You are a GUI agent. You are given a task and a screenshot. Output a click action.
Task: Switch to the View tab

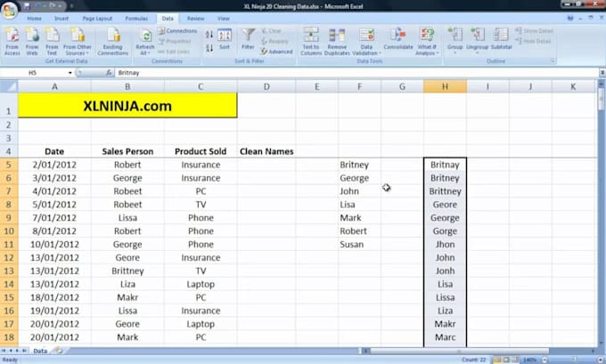(223, 19)
